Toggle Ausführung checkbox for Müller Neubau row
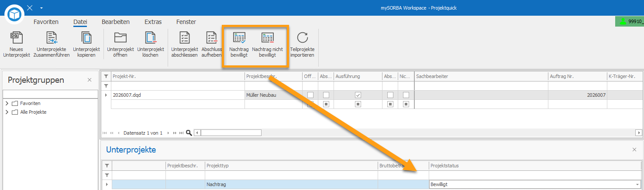 (x=358, y=95)
